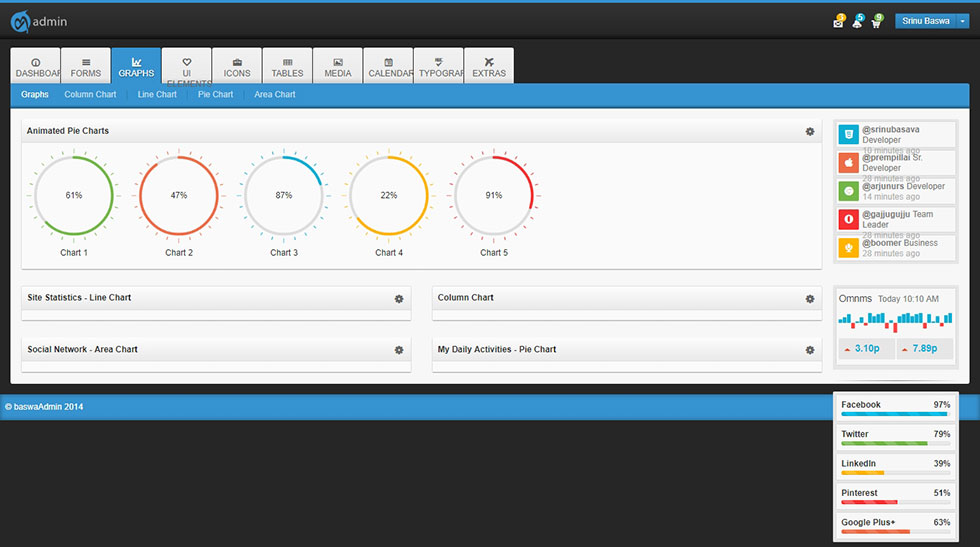Click the Column Chart panel header title
The image size is (980, 547).
(x=465, y=298)
